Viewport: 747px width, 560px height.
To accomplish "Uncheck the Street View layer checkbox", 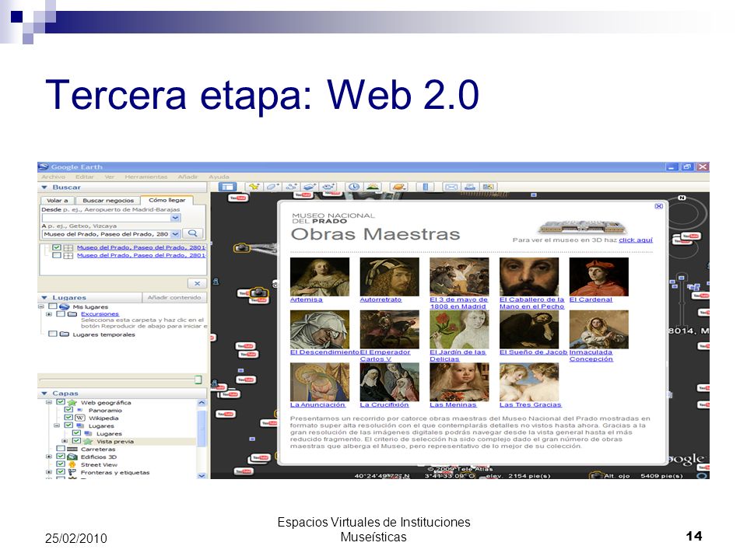I will 61,464.
